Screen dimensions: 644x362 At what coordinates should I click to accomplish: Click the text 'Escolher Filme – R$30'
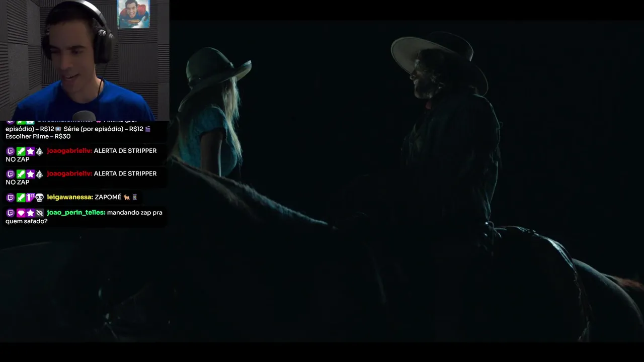[38, 137]
